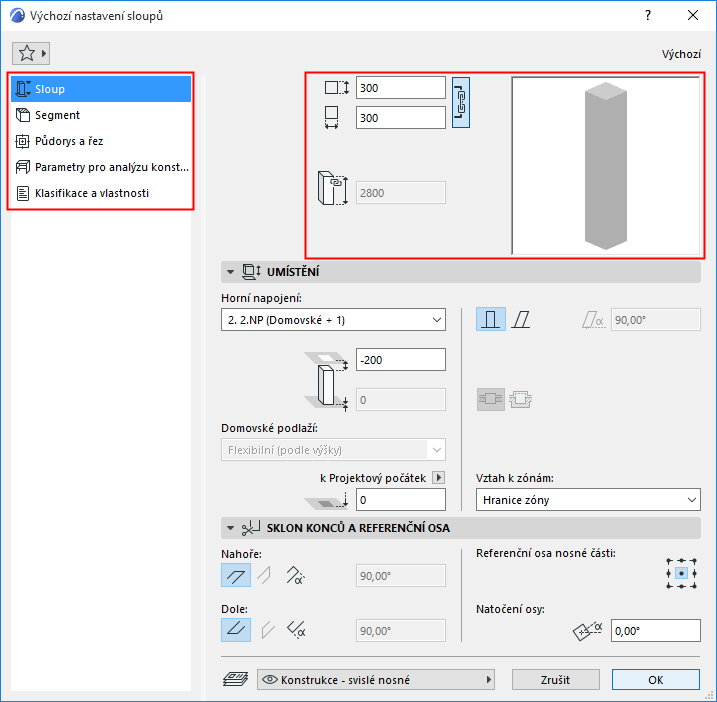Click the layers icon at bottom left
The height and width of the screenshot is (702, 717).
pyautogui.click(x=235, y=679)
